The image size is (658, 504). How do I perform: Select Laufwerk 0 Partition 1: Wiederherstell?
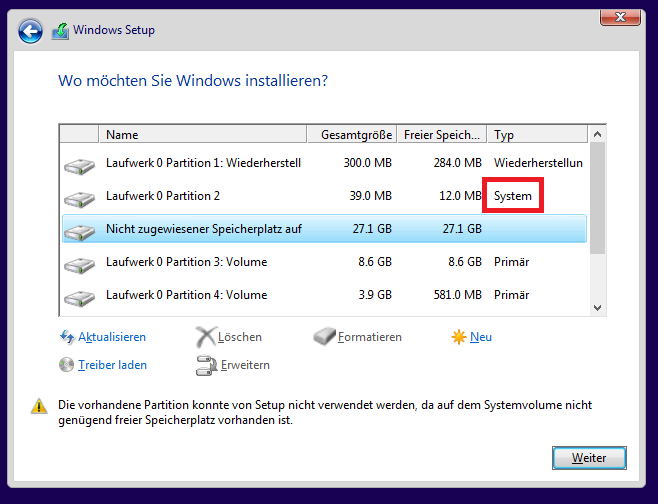pos(324,163)
